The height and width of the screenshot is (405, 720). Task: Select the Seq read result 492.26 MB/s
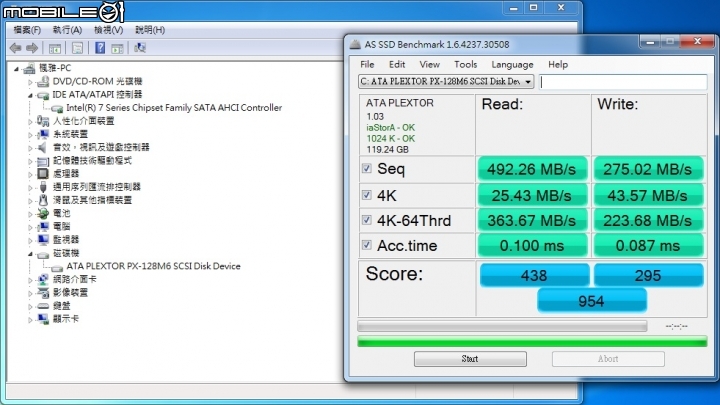click(x=532, y=169)
